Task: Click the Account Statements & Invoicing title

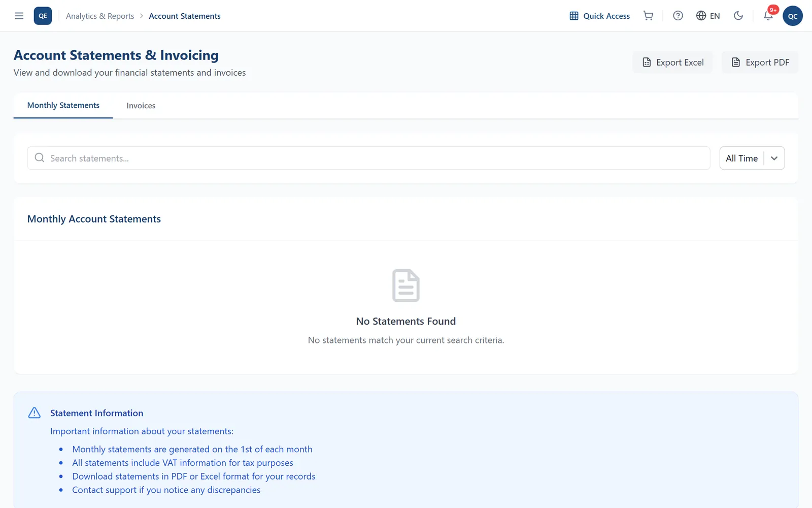Action: (x=116, y=55)
